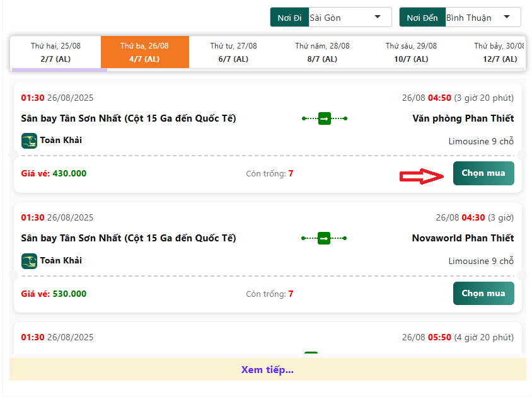The height and width of the screenshot is (397, 532).
Task: Click Toàn Khải logo in second trip
Action: click(x=29, y=260)
